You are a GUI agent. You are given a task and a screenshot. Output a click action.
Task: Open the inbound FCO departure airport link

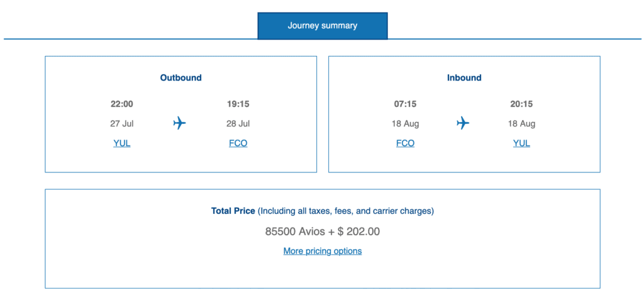405,143
